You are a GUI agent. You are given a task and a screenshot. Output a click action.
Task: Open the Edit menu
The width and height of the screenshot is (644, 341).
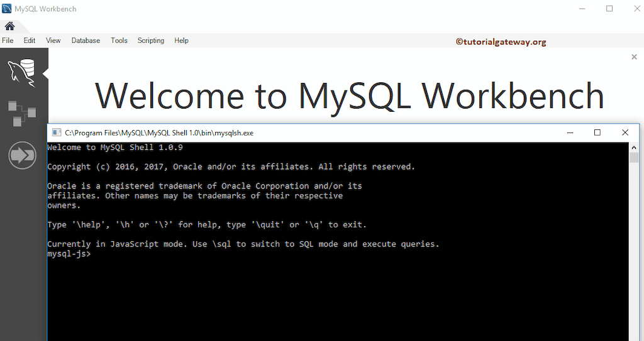tap(29, 40)
